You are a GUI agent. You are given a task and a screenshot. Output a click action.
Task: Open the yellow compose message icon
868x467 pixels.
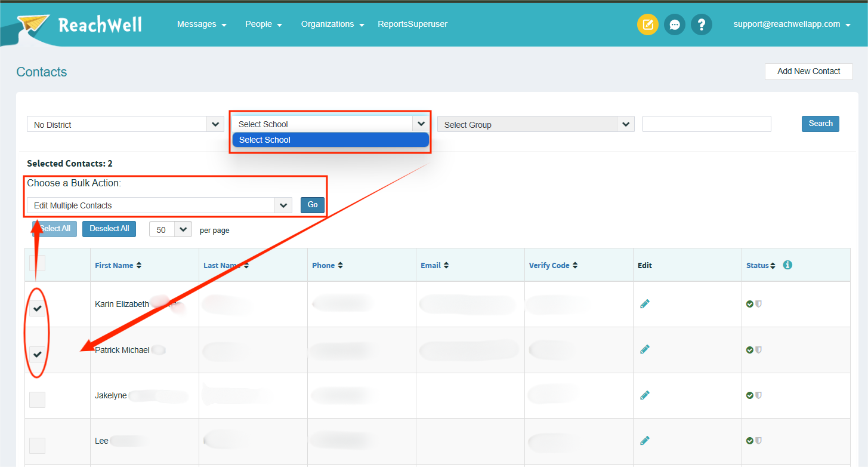tap(648, 24)
